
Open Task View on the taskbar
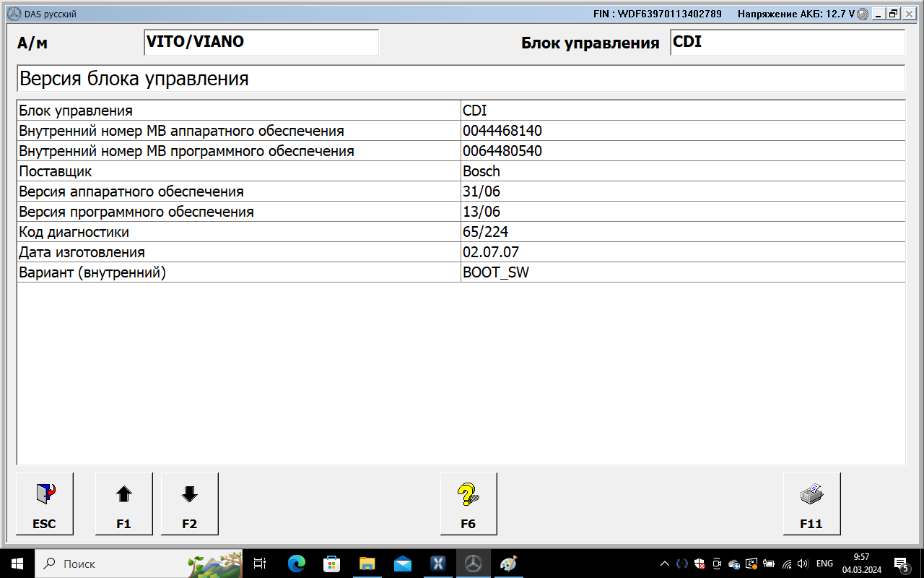(261, 564)
